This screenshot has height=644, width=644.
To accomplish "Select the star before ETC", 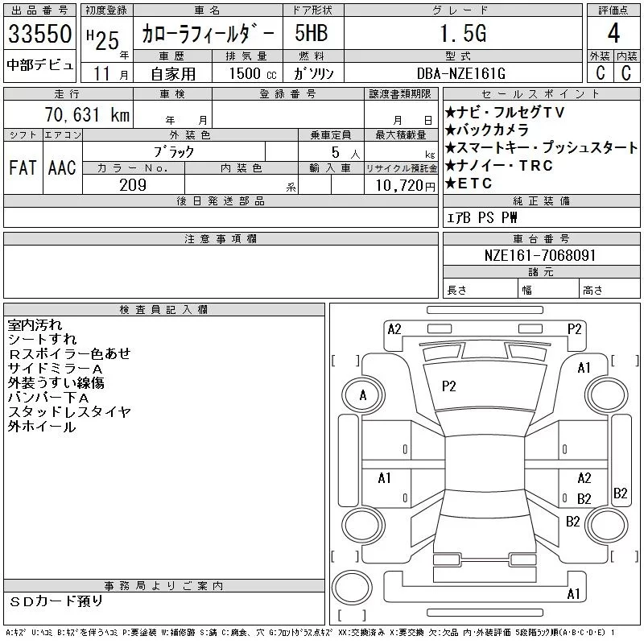I will point(451,184).
